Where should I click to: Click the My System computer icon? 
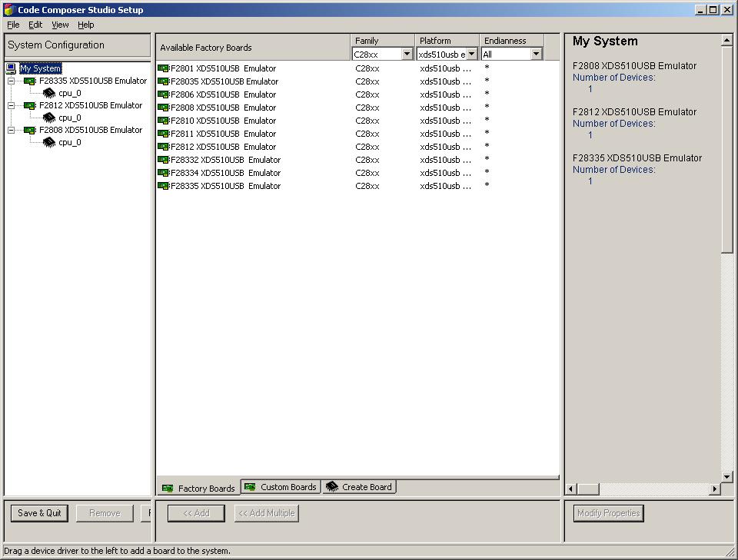click(12, 68)
